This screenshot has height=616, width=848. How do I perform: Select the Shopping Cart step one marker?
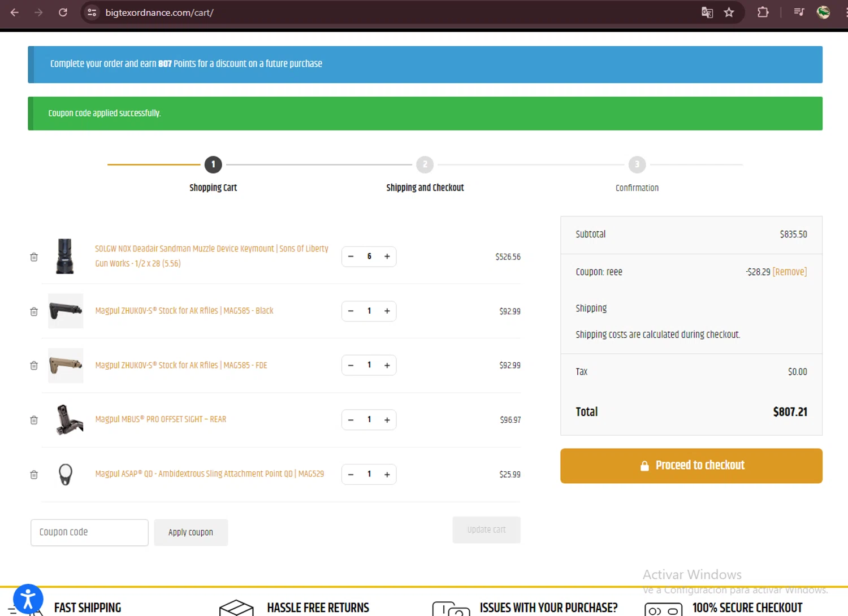[x=213, y=164]
